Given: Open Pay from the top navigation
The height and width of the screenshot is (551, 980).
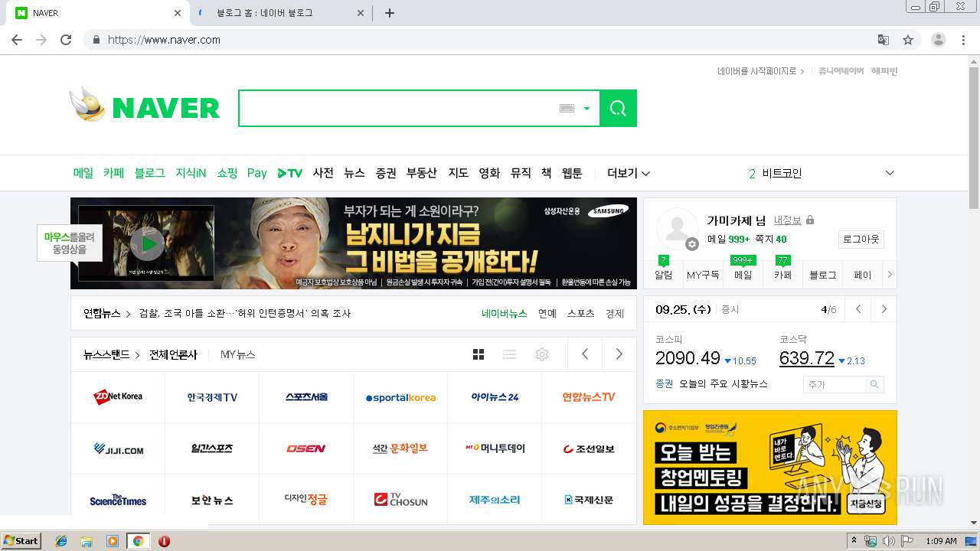Looking at the screenshot, I should click(257, 174).
